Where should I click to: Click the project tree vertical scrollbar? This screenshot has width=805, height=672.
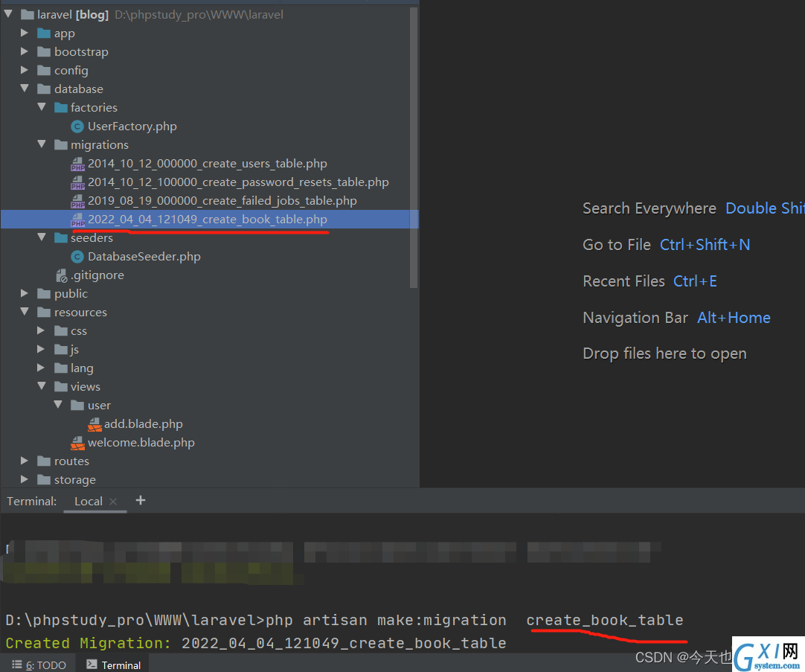pyautogui.click(x=414, y=147)
